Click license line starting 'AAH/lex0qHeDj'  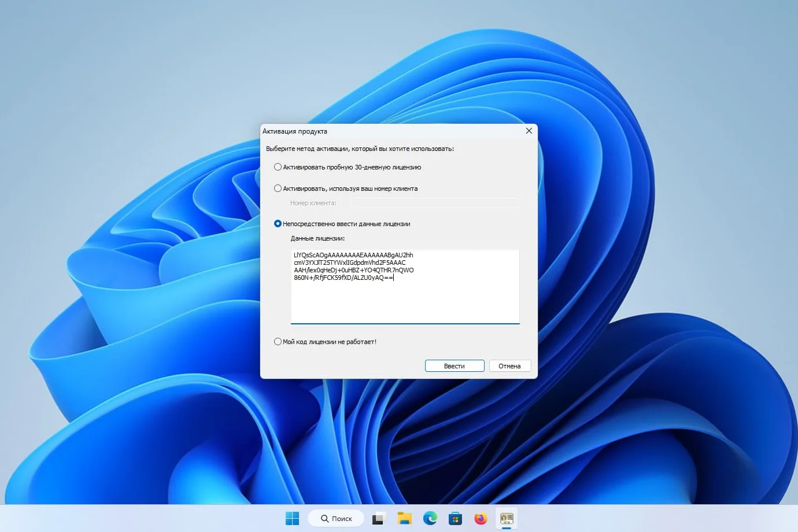coord(354,270)
